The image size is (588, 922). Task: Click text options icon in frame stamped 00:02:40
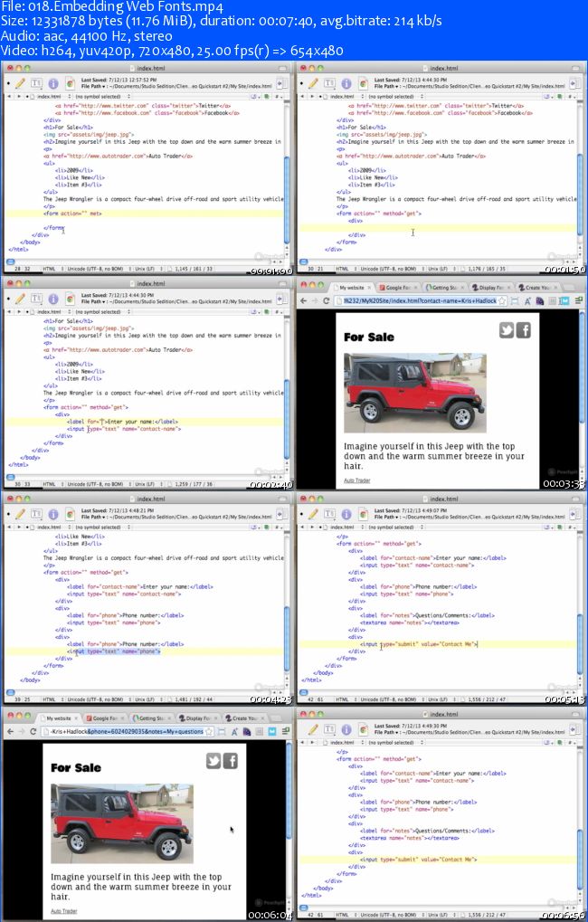(x=36, y=299)
